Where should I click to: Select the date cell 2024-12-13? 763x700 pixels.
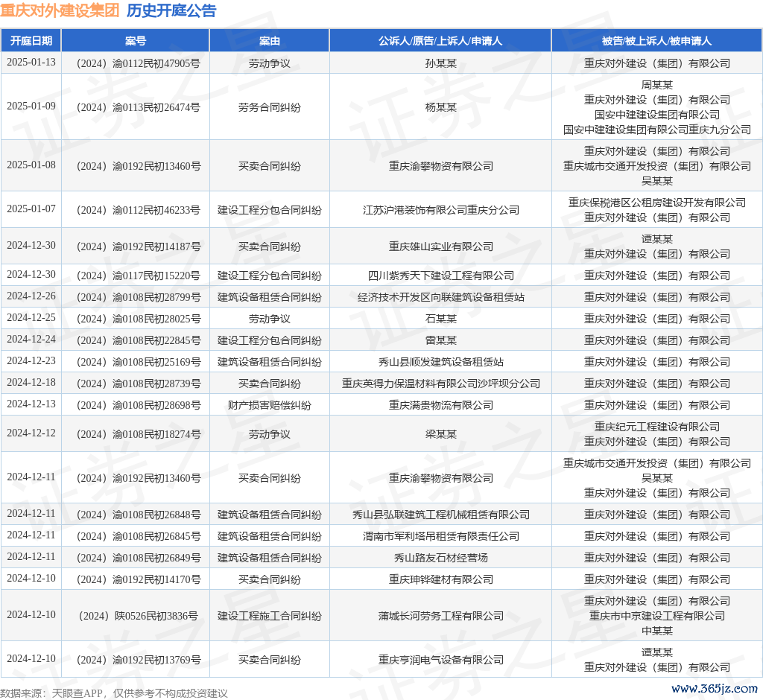[x=31, y=404]
